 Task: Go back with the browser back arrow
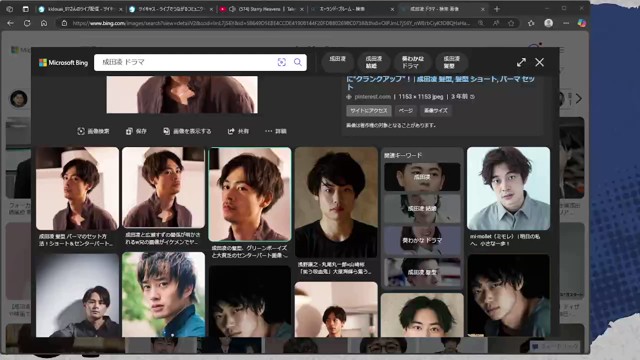click(11, 23)
